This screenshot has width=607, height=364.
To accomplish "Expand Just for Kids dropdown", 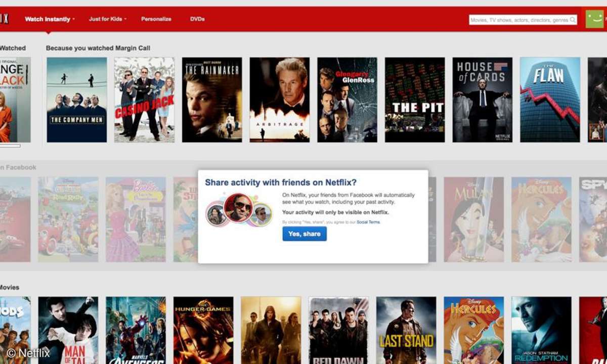I will coord(108,19).
